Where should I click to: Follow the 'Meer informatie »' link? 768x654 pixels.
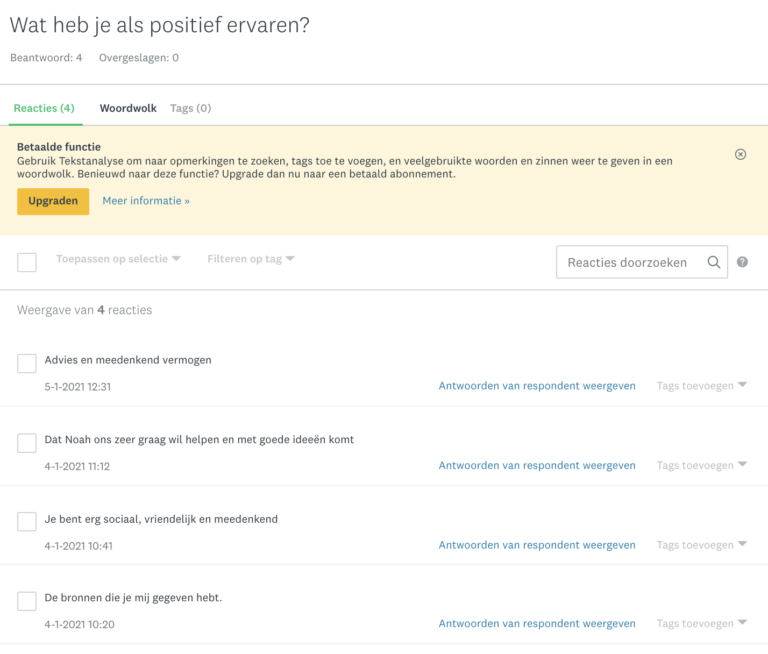click(146, 201)
